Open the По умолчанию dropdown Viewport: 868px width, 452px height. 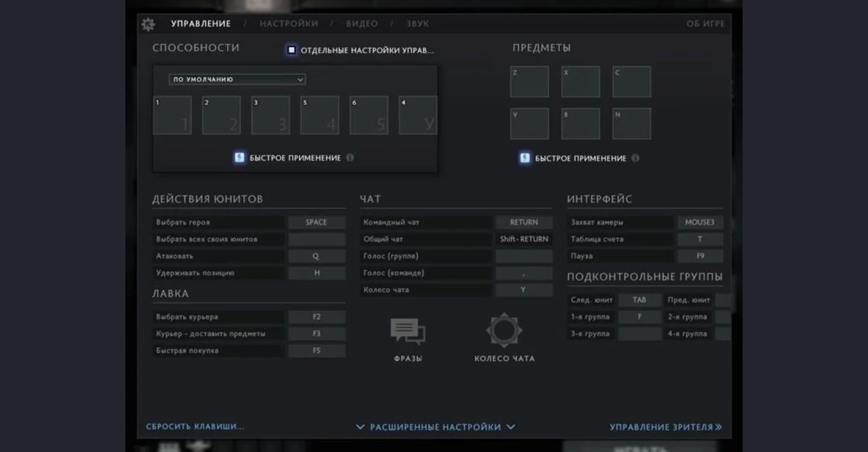[x=237, y=80]
